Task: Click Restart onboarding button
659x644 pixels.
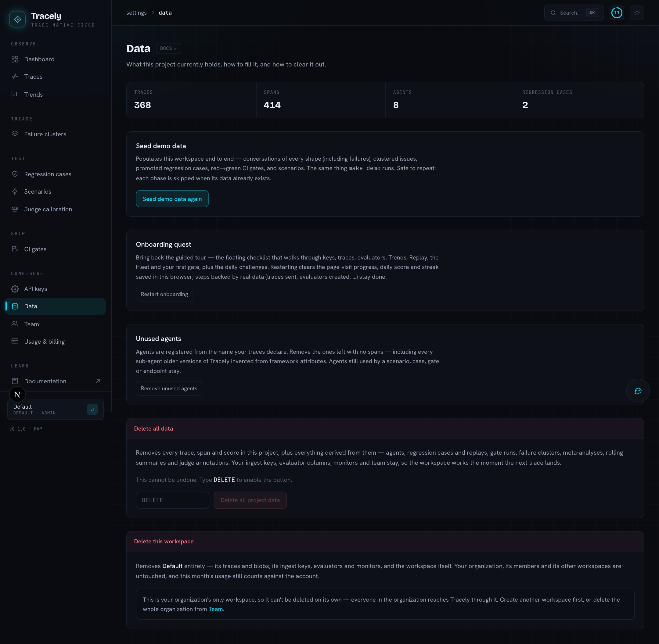Action: click(x=164, y=294)
